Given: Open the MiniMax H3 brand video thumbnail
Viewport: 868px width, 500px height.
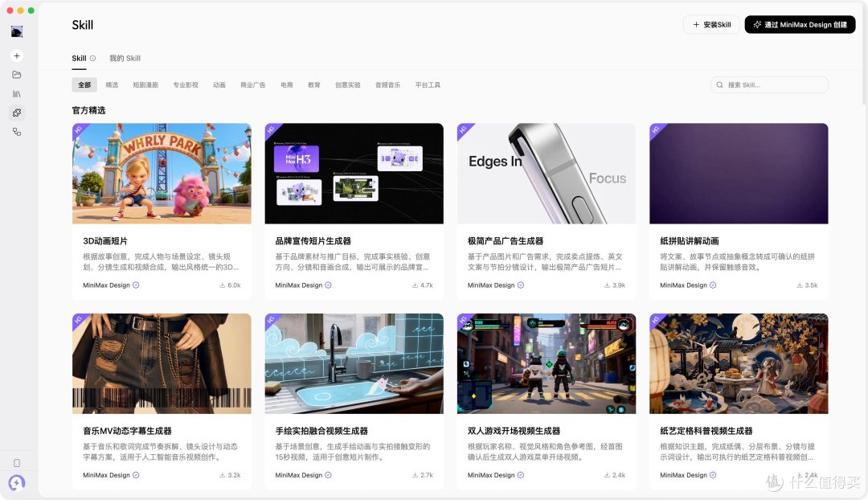Looking at the screenshot, I should click(354, 174).
